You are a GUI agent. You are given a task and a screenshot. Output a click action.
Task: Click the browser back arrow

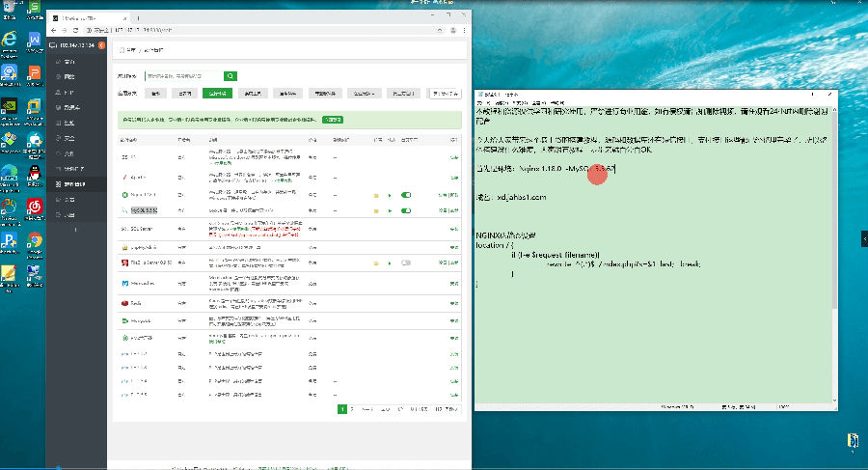(54, 30)
